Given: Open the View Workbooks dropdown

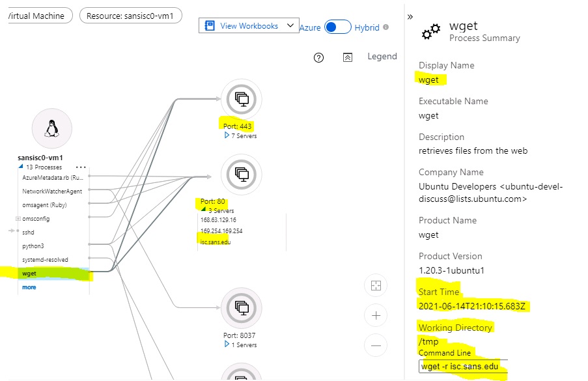Looking at the screenshot, I should click(x=249, y=25).
